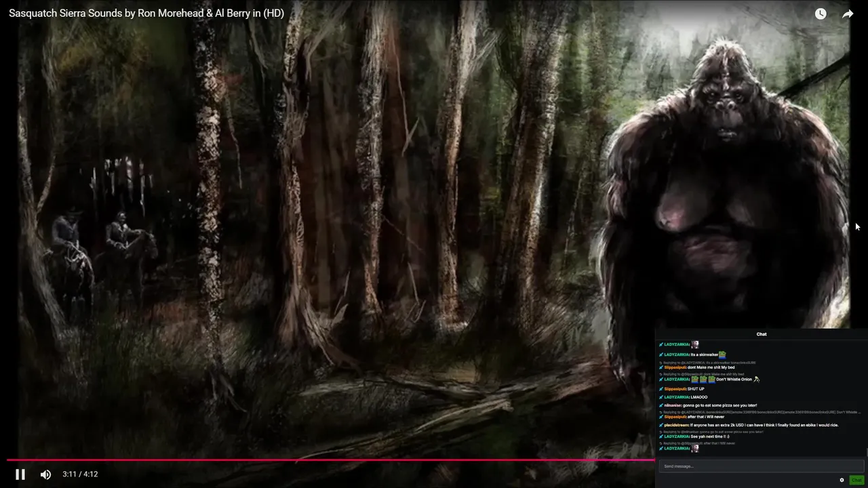Click Slippasipuli's name beside 'SHUT UP'
868x488 pixels.
coord(675,389)
